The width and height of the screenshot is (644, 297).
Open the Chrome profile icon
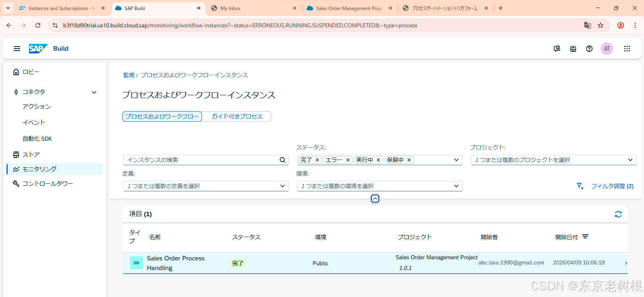(x=621, y=25)
